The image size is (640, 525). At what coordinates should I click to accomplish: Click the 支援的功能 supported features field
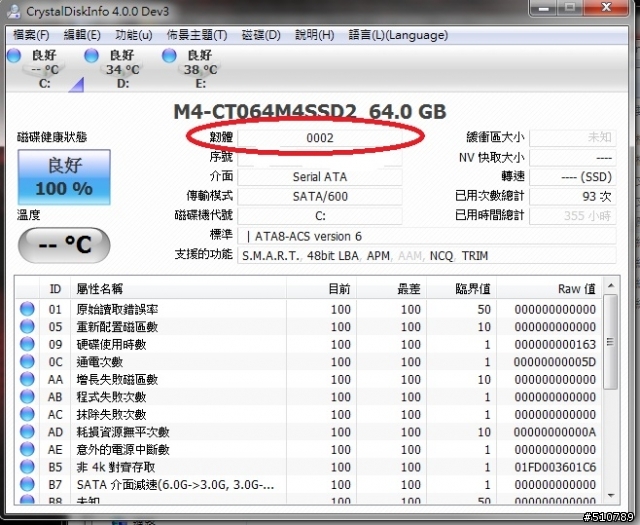(x=427, y=256)
